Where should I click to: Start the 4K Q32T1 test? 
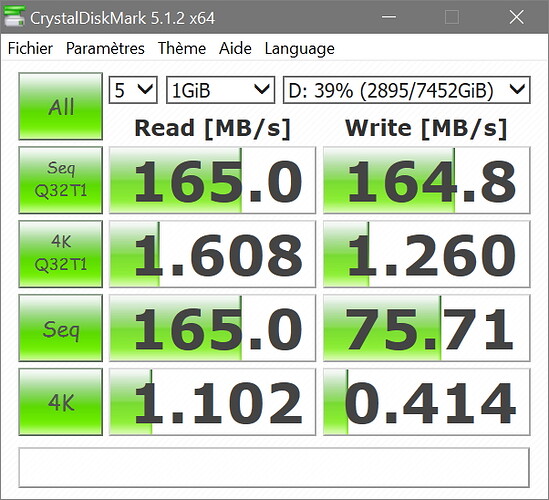pyautogui.click(x=61, y=254)
